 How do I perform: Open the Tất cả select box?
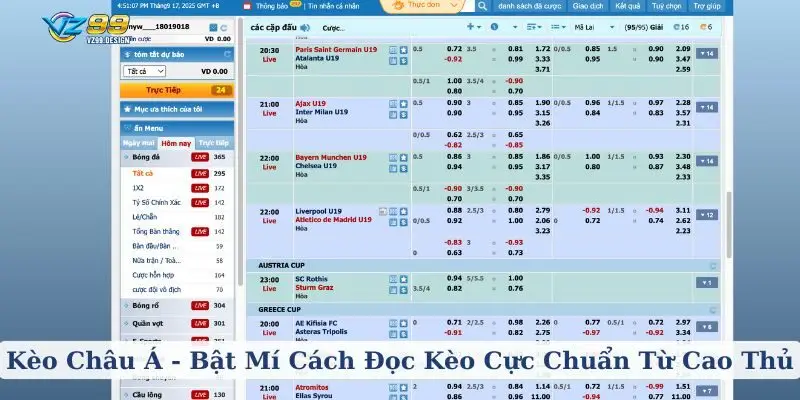144,71
